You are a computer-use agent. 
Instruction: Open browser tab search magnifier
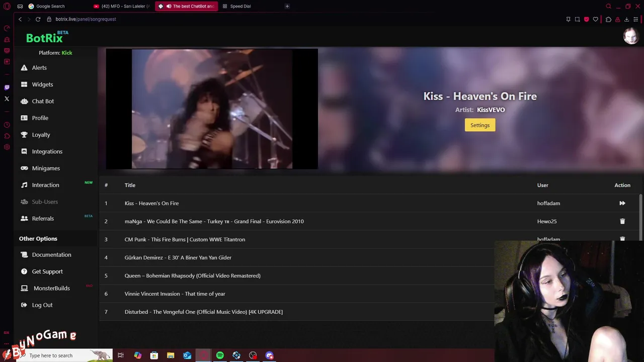pos(608,7)
